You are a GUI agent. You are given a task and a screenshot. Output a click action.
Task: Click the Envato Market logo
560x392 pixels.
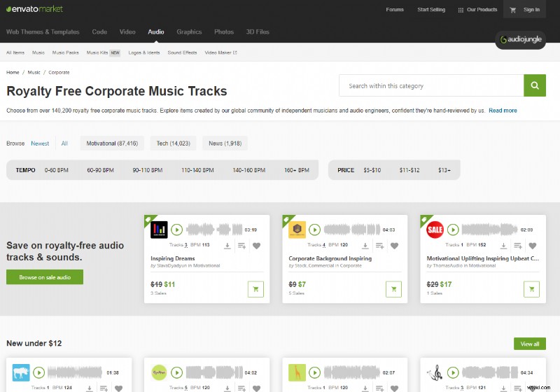click(x=34, y=9)
